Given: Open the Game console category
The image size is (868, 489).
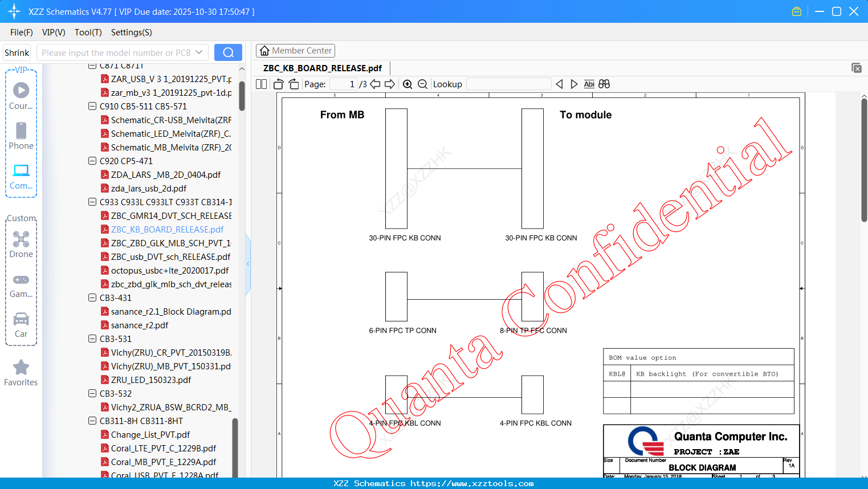Looking at the screenshot, I should pyautogui.click(x=21, y=286).
